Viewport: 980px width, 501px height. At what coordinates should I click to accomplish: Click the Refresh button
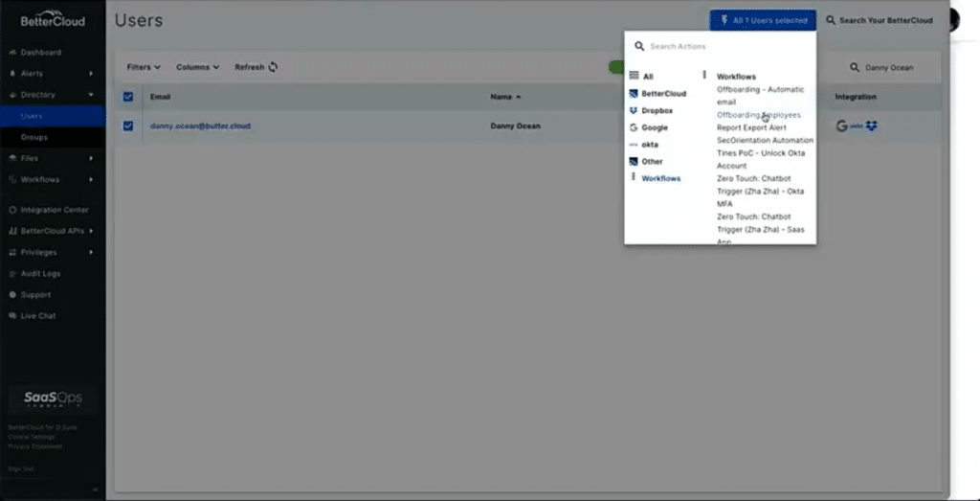pyautogui.click(x=256, y=68)
